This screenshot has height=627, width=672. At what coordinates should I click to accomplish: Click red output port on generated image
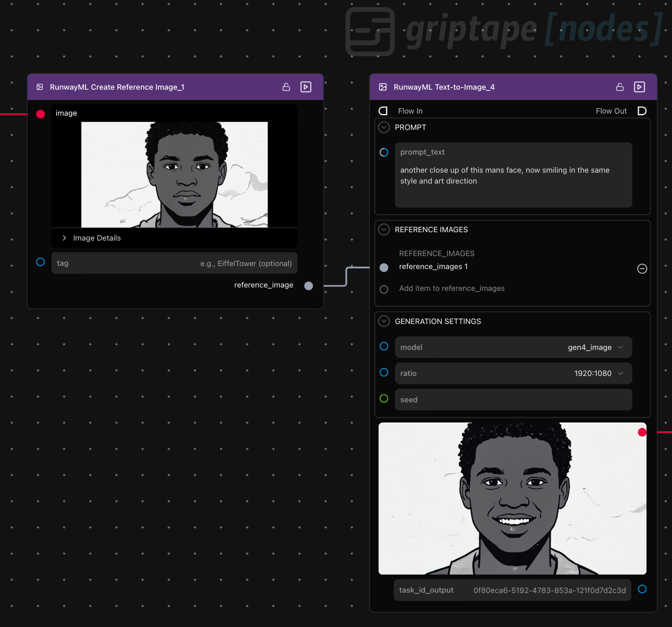[x=642, y=432]
